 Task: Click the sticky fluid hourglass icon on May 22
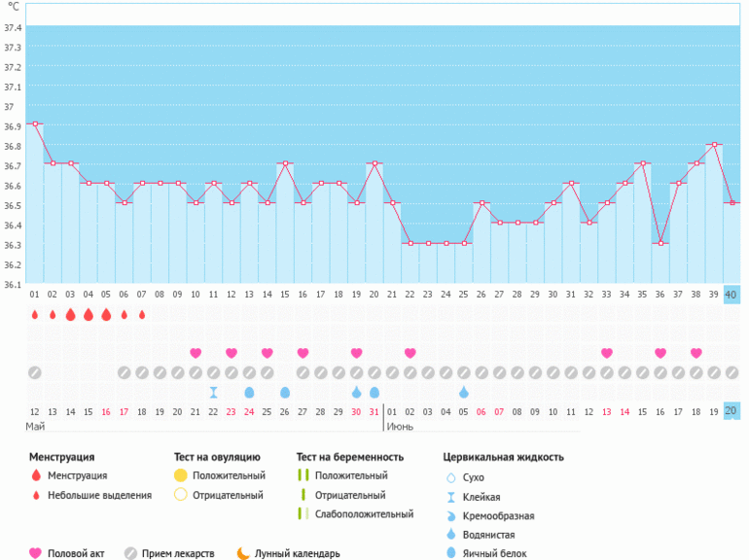click(213, 392)
